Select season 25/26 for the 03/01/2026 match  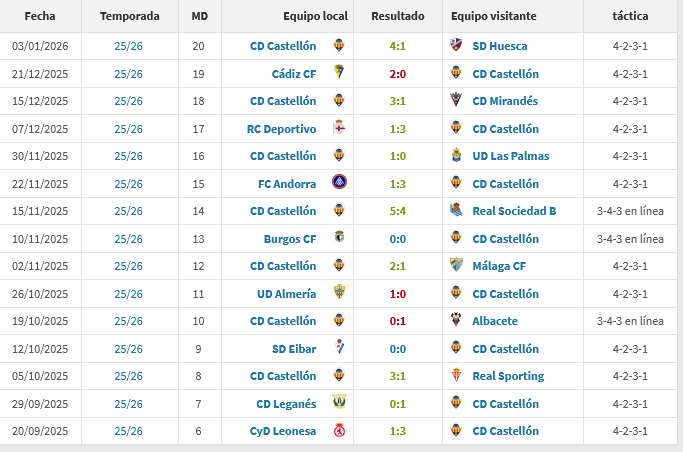128,46
